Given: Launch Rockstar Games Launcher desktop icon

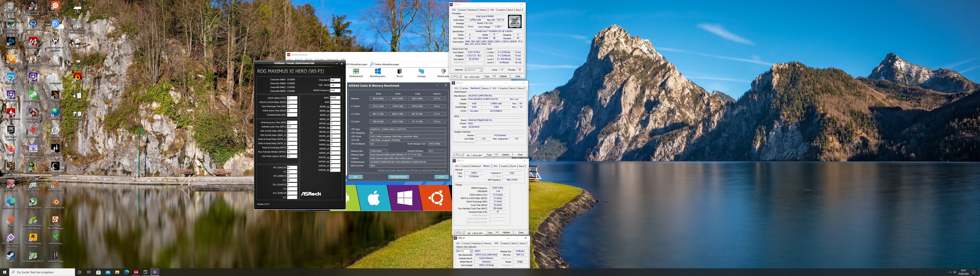Looking at the screenshot, I should click(33, 241).
